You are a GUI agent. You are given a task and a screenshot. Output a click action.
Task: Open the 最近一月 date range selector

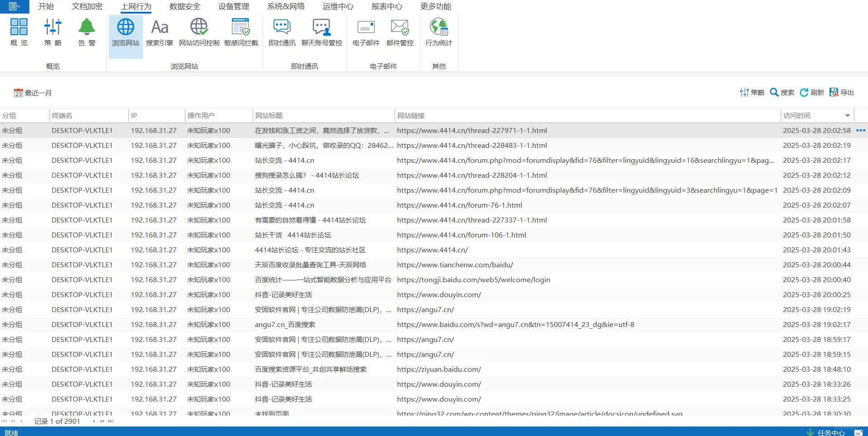[x=33, y=93]
